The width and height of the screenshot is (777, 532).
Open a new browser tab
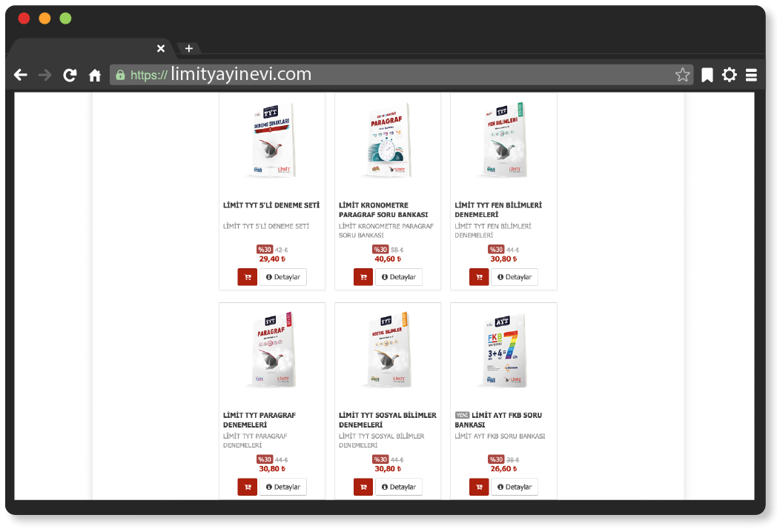pos(189,48)
